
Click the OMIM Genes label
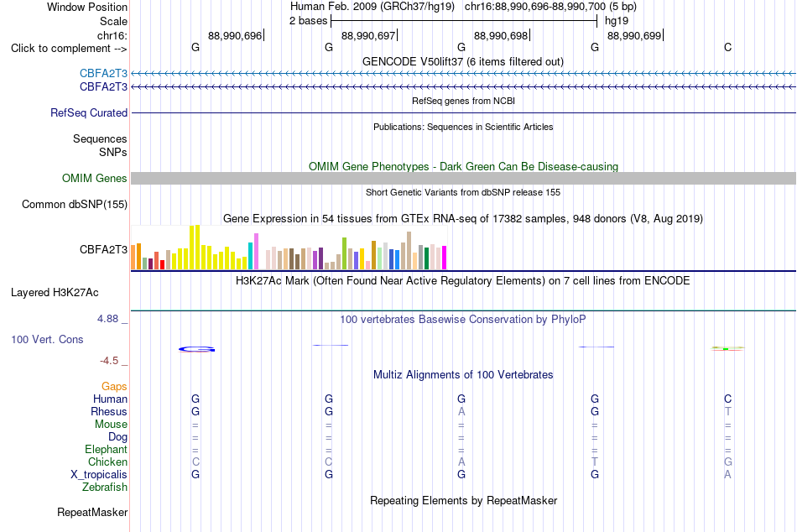tap(94, 178)
